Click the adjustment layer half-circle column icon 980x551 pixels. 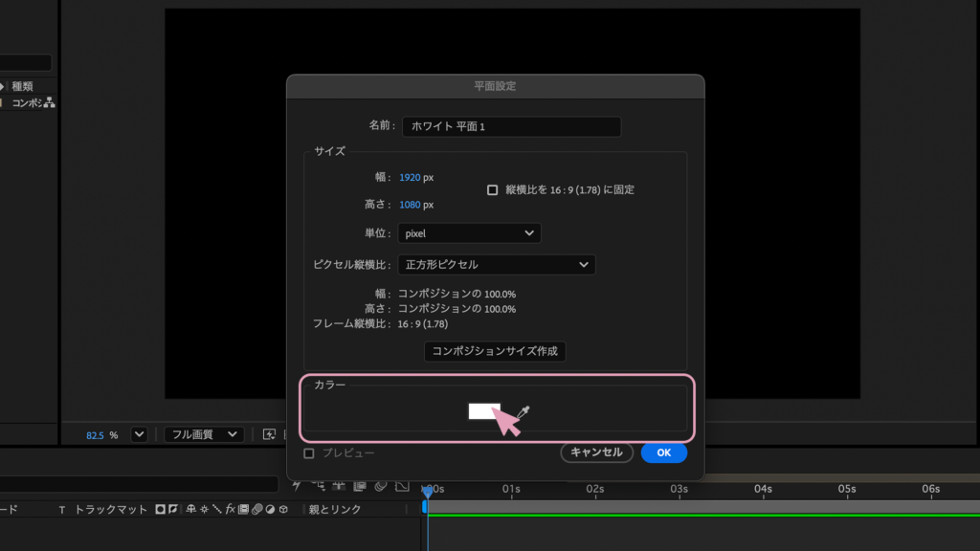click(270, 509)
